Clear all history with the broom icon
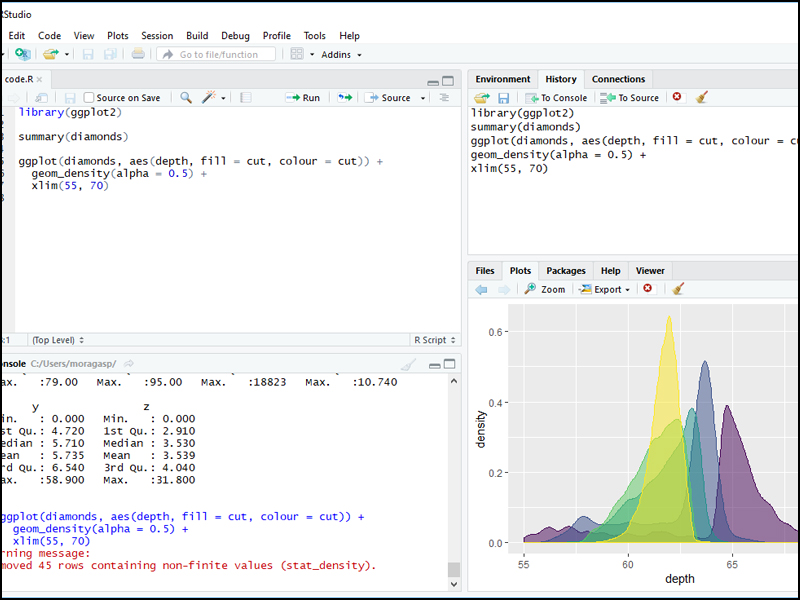Viewport: 800px width, 600px height. pyautogui.click(x=702, y=97)
